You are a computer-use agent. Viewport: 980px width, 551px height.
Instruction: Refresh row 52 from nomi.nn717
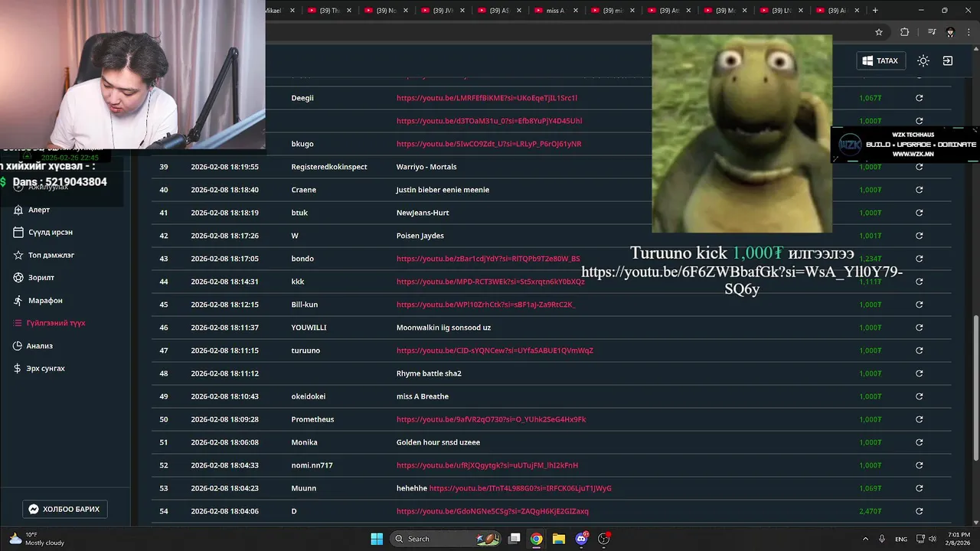[919, 465]
